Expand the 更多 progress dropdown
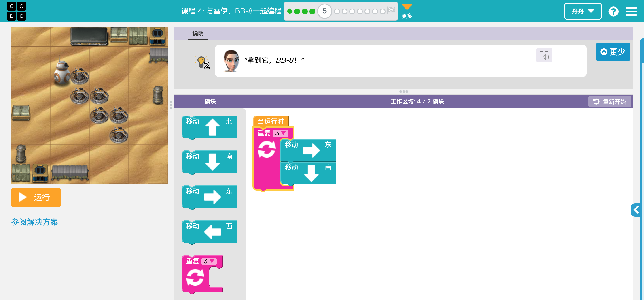 click(407, 11)
